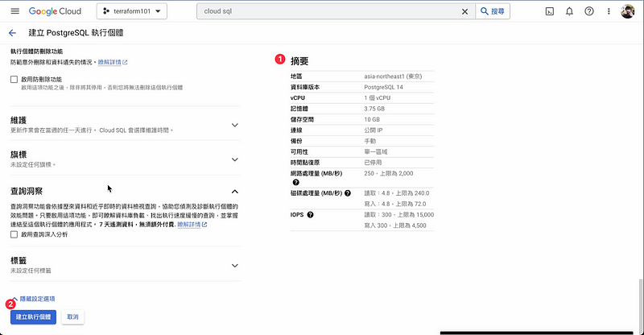Click help icon next to IOPS
This screenshot has width=644, height=335.
(310, 214)
